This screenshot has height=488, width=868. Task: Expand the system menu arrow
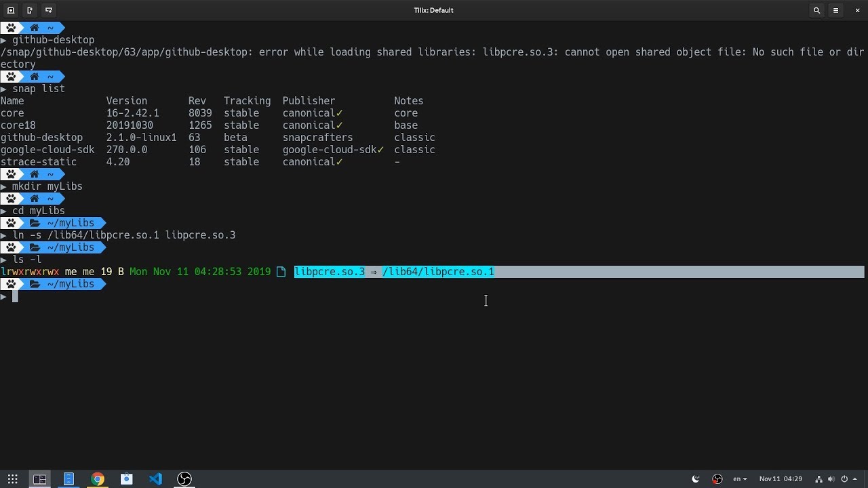click(x=856, y=479)
